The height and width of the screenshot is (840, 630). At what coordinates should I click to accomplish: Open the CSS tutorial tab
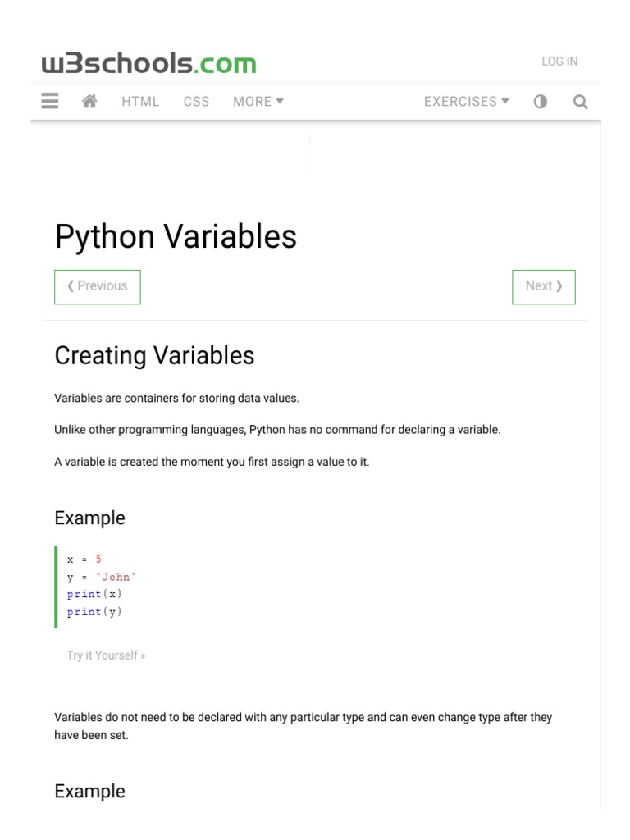coord(196,102)
